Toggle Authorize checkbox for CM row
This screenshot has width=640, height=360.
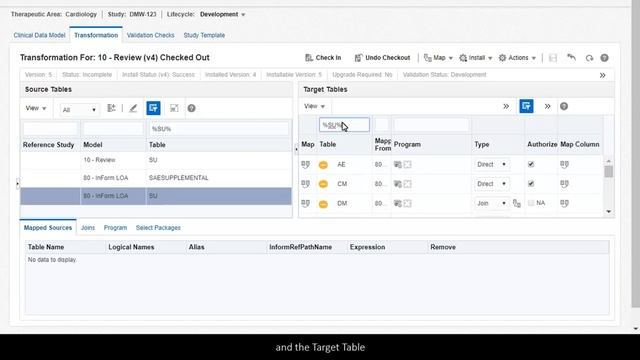coord(531,184)
